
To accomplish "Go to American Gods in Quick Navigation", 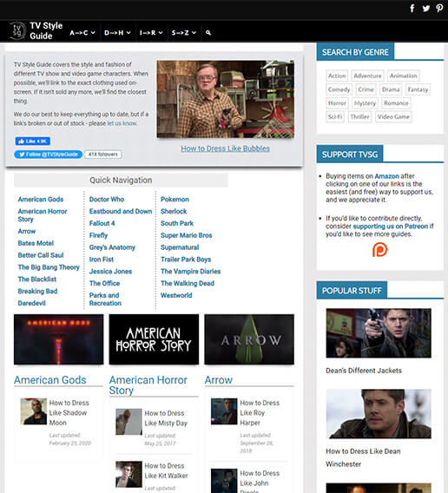I will coord(41,200).
